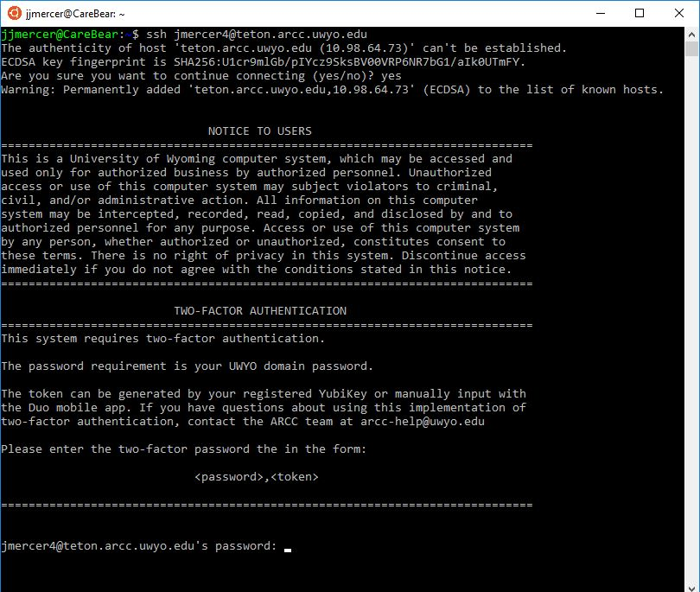Click the vertical scrollbar thumb

pos(692,48)
